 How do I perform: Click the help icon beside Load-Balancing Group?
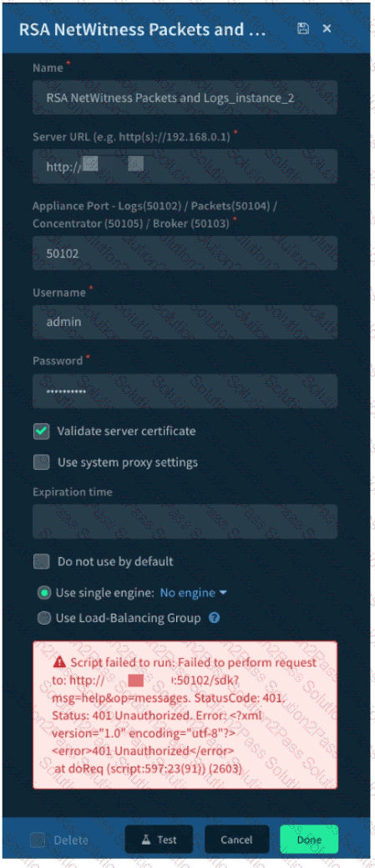coord(215,618)
